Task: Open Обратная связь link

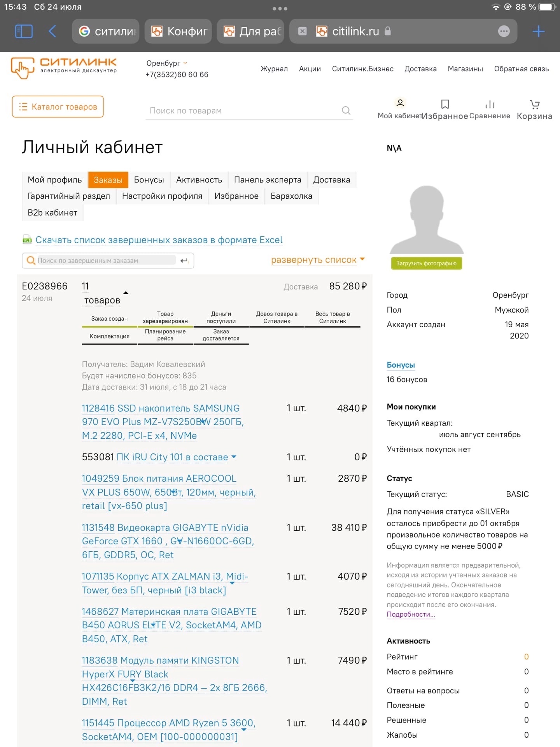Action: (x=521, y=69)
